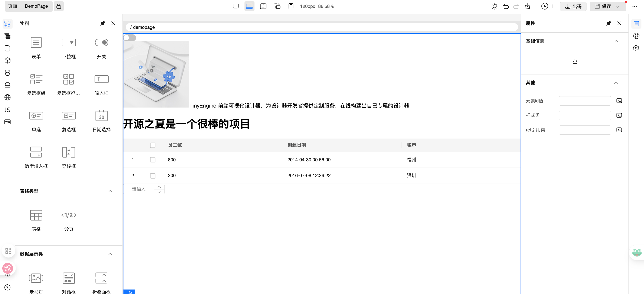Click the 出码 export code button
The height and width of the screenshot is (294, 644).
click(573, 6)
